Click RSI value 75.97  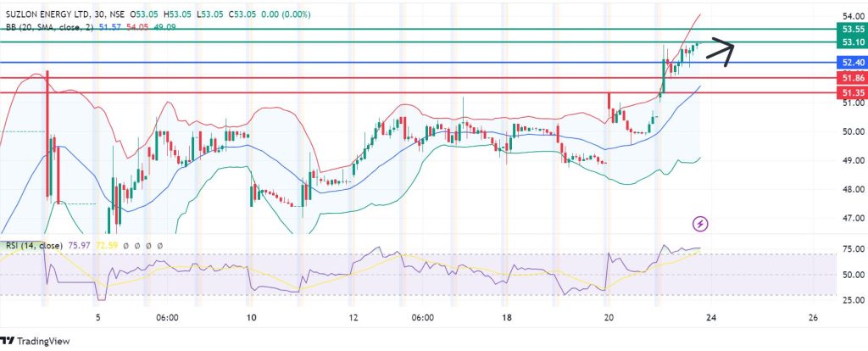(x=79, y=245)
